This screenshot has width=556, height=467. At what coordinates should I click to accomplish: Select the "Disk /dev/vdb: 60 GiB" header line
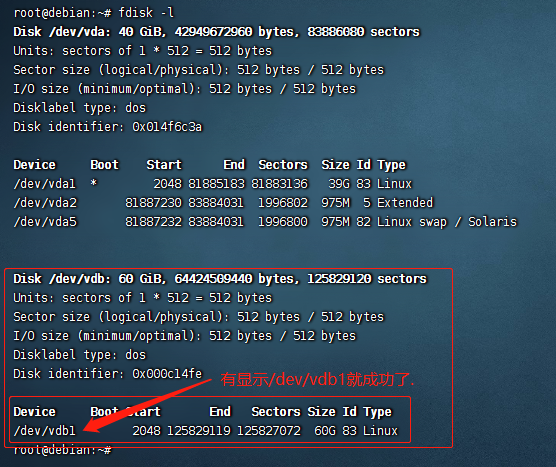[x=220, y=279]
